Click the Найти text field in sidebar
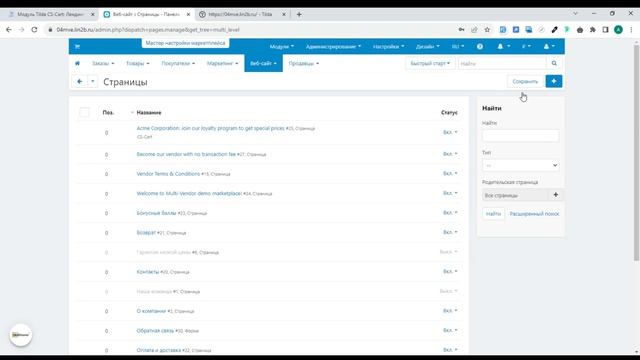640x360 pixels. 520,136
